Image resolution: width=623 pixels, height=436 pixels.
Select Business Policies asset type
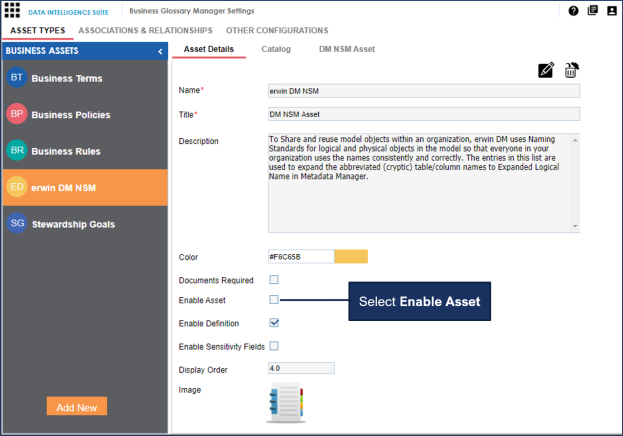point(85,114)
